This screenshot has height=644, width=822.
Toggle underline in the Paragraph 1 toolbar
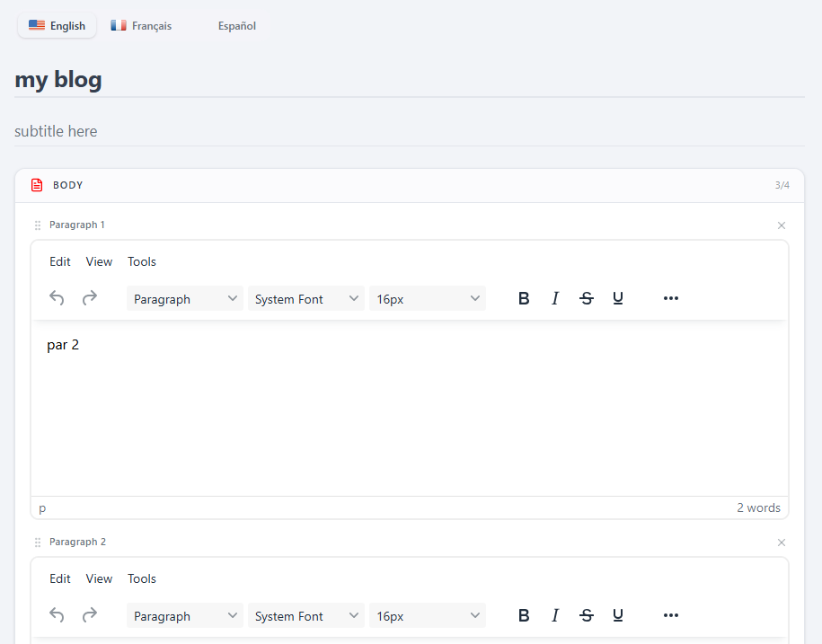tap(618, 298)
